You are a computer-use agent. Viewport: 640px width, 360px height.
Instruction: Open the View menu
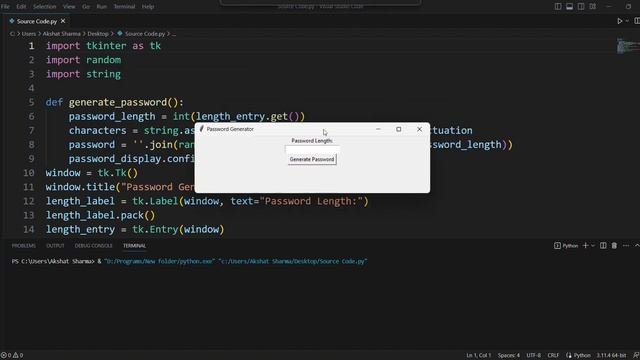pyautogui.click(x=69, y=7)
